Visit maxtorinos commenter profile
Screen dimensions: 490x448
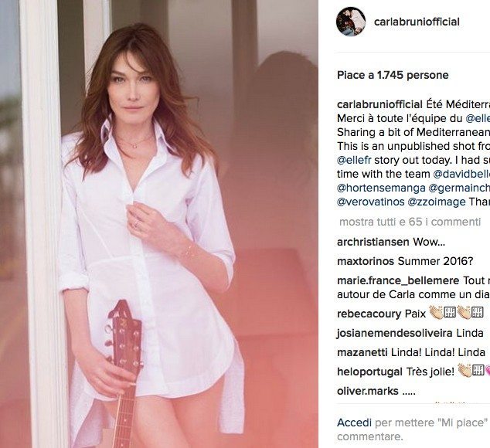coord(366,261)
